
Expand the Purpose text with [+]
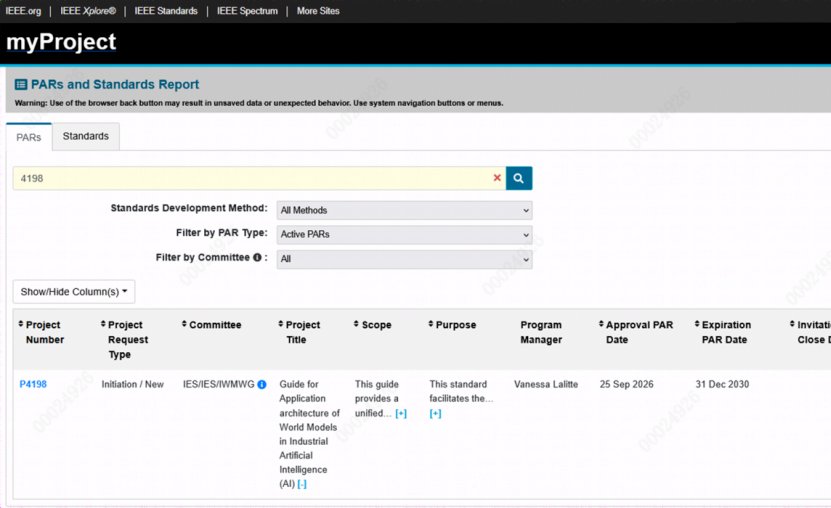(x=435, y=414)
